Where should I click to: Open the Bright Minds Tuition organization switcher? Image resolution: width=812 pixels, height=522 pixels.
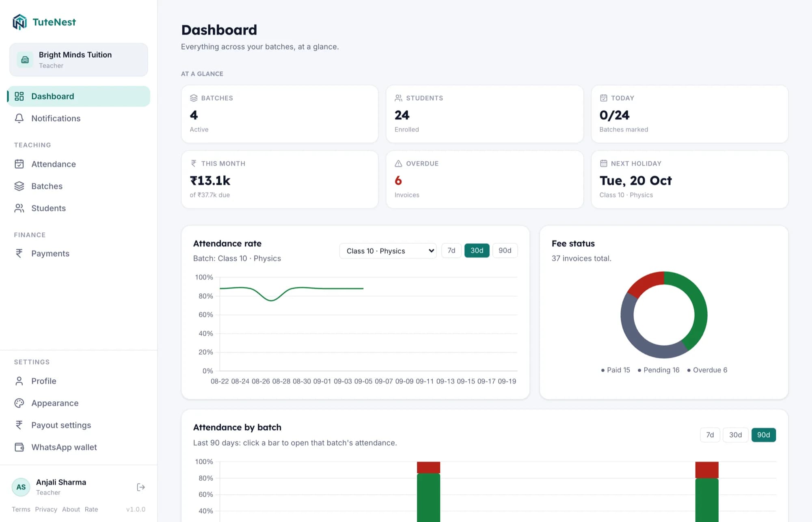coord(78,60)
